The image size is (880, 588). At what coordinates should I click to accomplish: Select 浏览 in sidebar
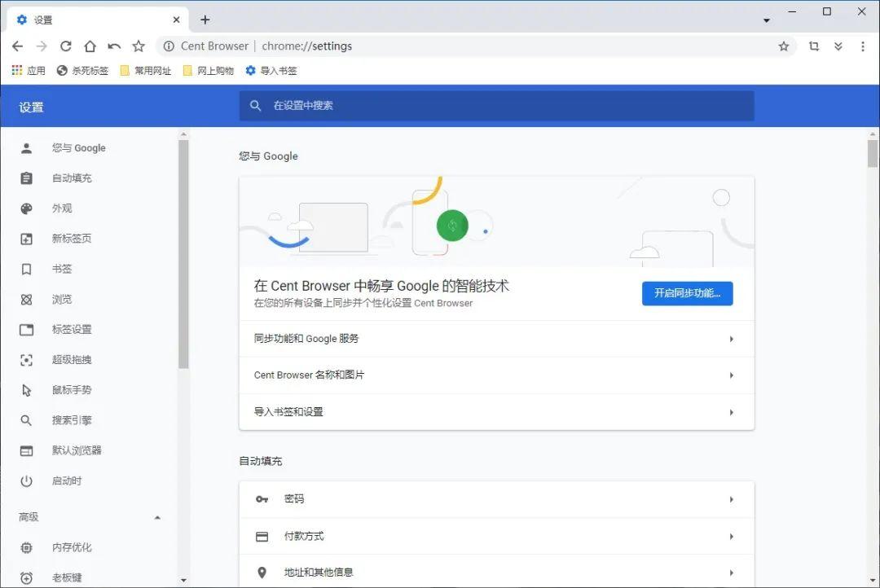tap(62, 299)
